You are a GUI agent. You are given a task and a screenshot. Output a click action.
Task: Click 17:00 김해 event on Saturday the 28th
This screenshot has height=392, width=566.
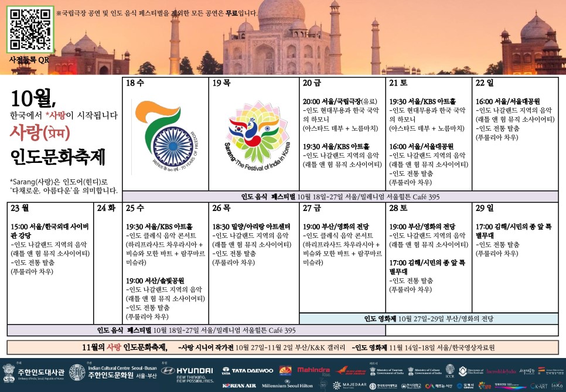427,267
